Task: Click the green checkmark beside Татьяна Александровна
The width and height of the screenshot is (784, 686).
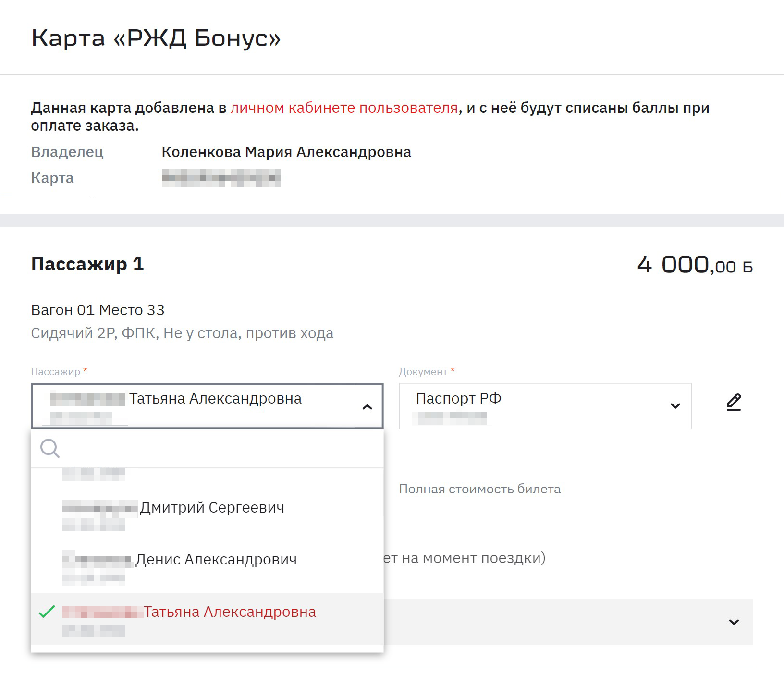Action: click(x=47, y=612)
